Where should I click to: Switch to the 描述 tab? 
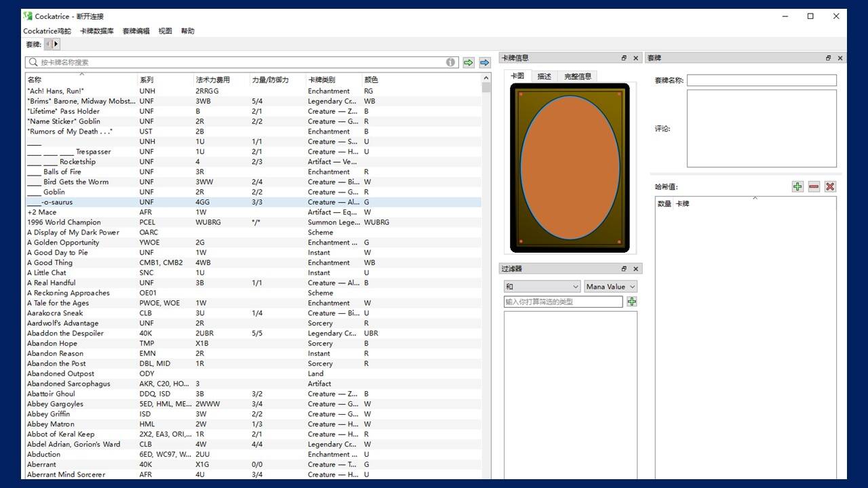click(545, 77)
